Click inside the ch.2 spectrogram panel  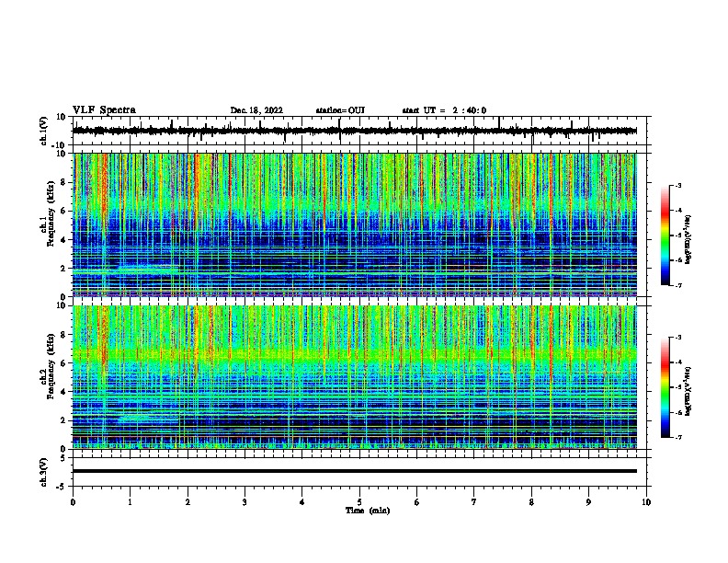coord(355,377)
